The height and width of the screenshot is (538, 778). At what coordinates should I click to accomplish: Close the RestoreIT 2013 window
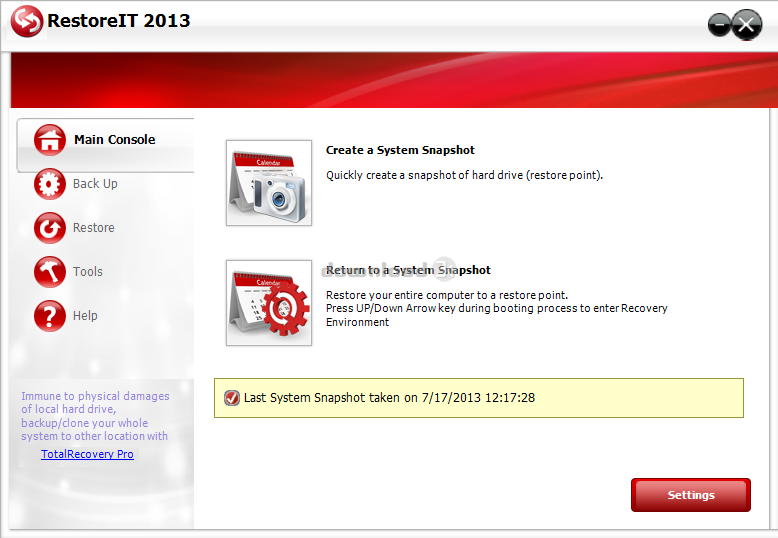pos(746,25)
